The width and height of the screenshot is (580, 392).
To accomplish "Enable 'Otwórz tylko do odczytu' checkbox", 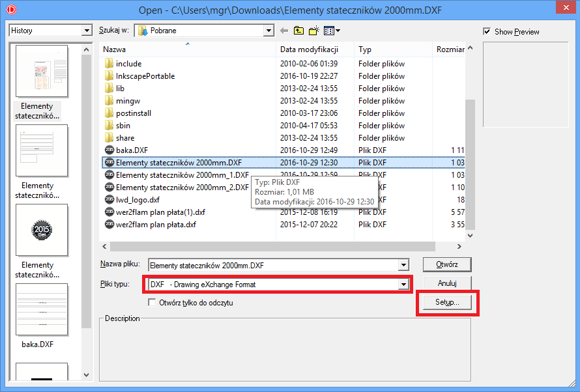I will pyautogui.click(x=152, y=303).
